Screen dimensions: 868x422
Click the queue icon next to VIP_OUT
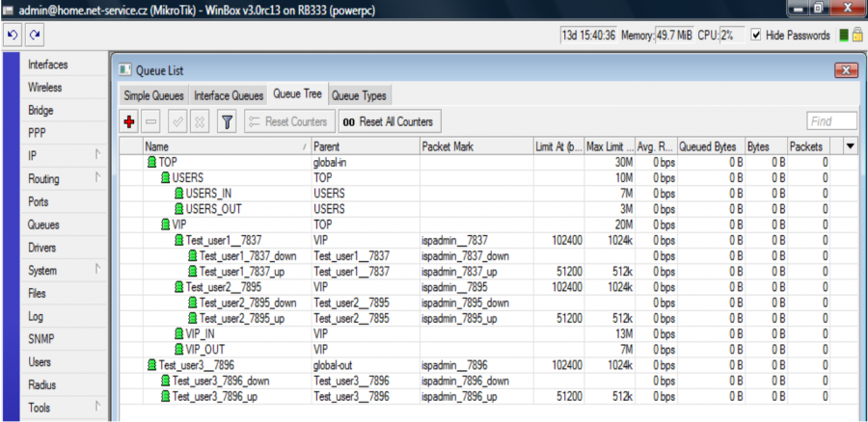[x=178, y=349]
